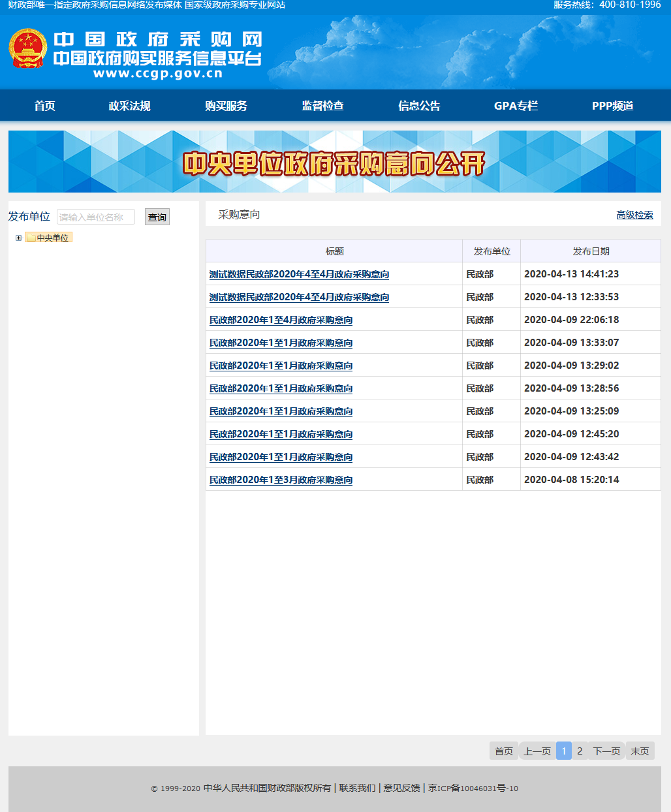Open the 信息公告 navigation item

click(418, 106)
